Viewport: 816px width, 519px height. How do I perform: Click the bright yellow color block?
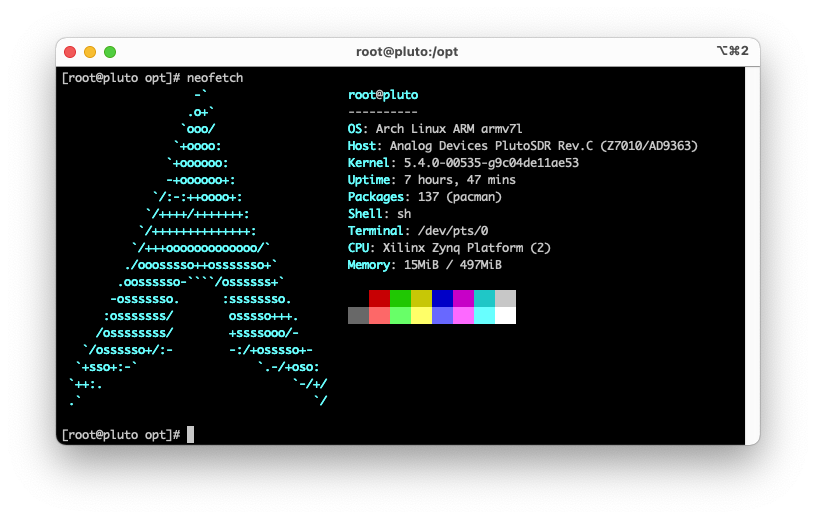[x=422, y=315]
